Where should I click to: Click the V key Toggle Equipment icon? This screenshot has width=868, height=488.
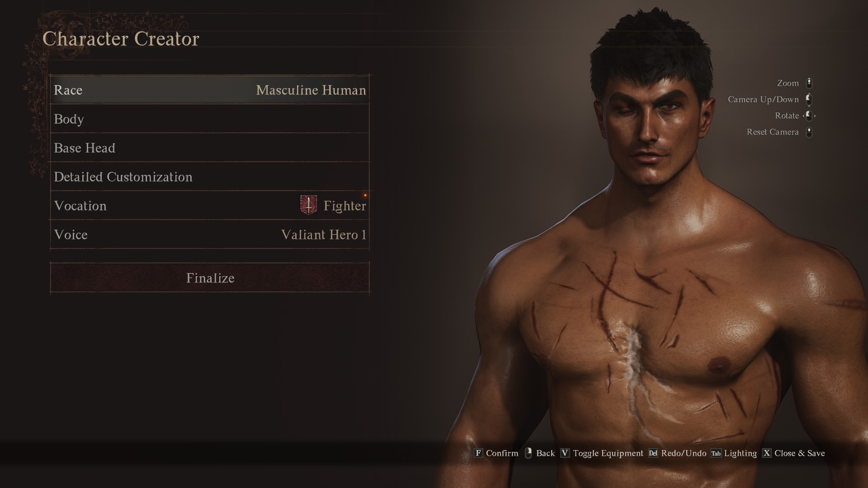[565, 453]
